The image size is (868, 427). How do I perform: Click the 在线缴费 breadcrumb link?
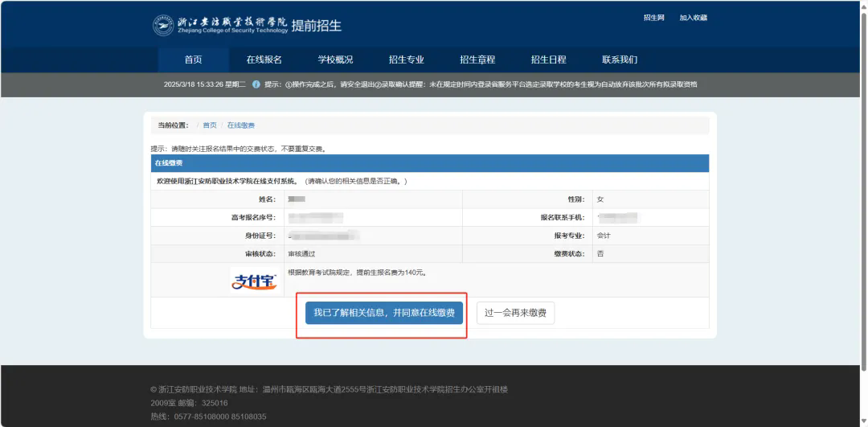click(x=241, y=125)
